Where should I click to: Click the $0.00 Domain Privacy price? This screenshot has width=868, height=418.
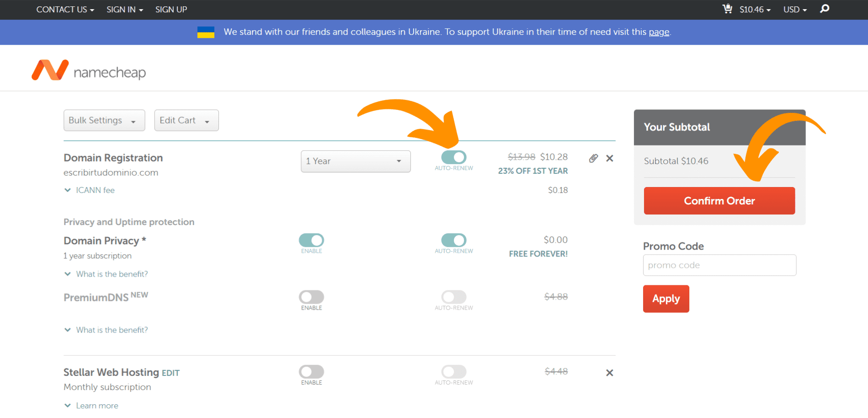(x=555, y=240)
